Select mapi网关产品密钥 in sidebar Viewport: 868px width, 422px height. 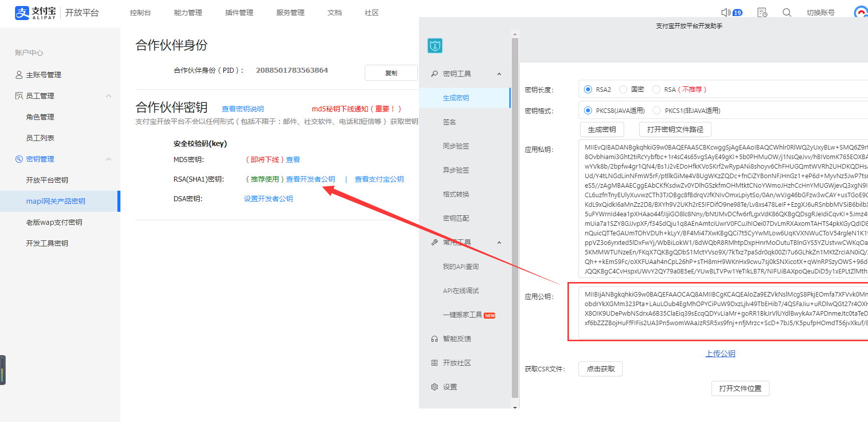click(x=60, y=201)
